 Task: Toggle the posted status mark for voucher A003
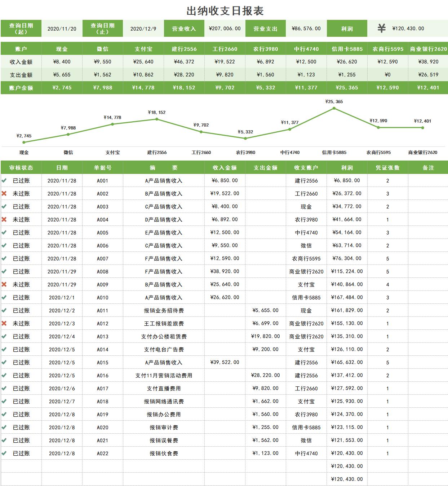click(x=5, y=206)
